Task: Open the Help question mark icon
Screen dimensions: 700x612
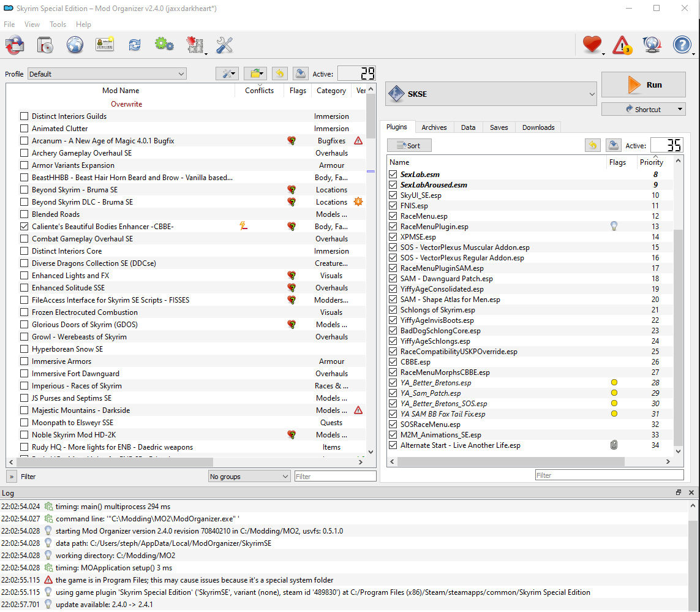Action: point(682,45)
